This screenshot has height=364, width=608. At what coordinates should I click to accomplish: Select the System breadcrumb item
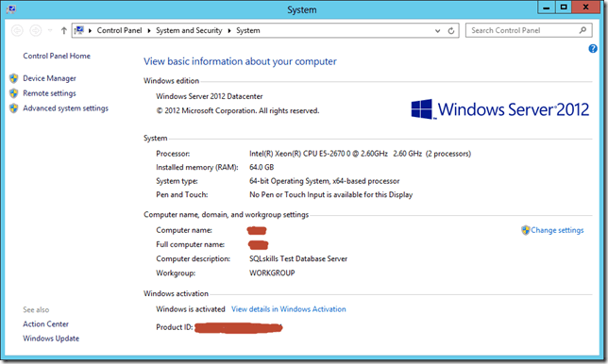click(248, 30)
